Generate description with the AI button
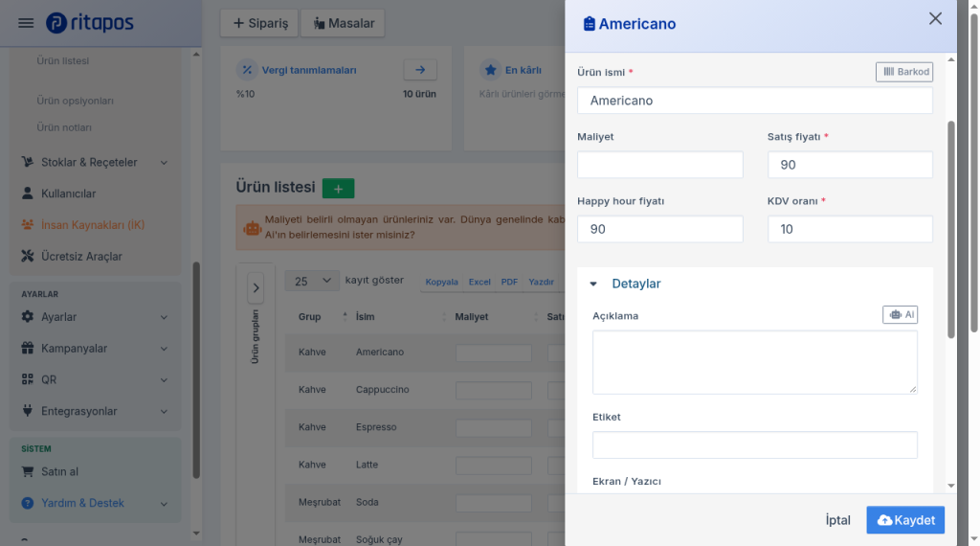 (900, 314)
